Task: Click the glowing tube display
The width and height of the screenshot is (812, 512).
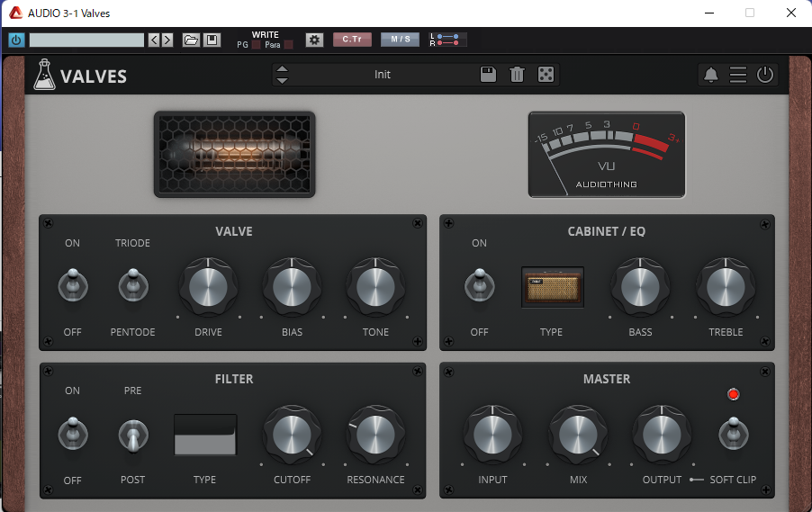Action: [235, 154]
